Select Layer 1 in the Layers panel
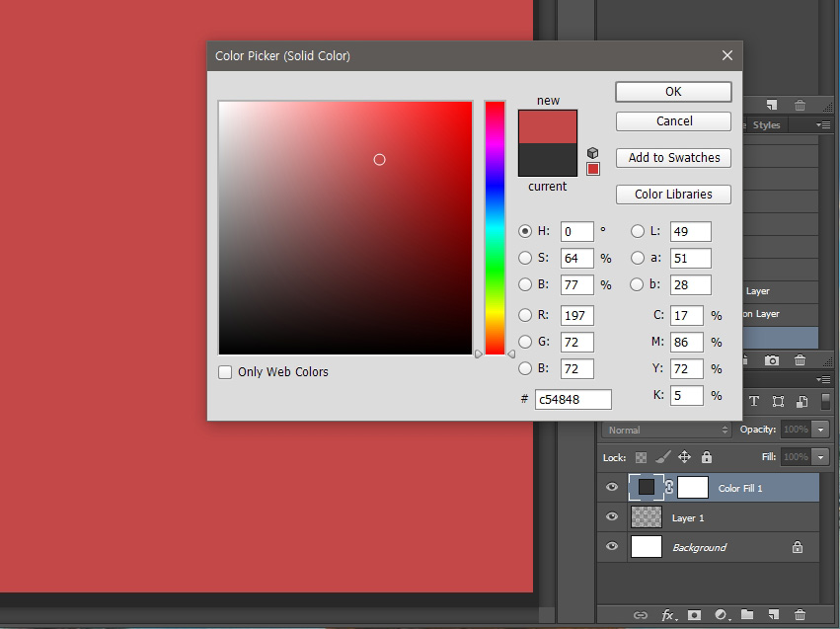The image size is (840, 629). click(724, 517)
